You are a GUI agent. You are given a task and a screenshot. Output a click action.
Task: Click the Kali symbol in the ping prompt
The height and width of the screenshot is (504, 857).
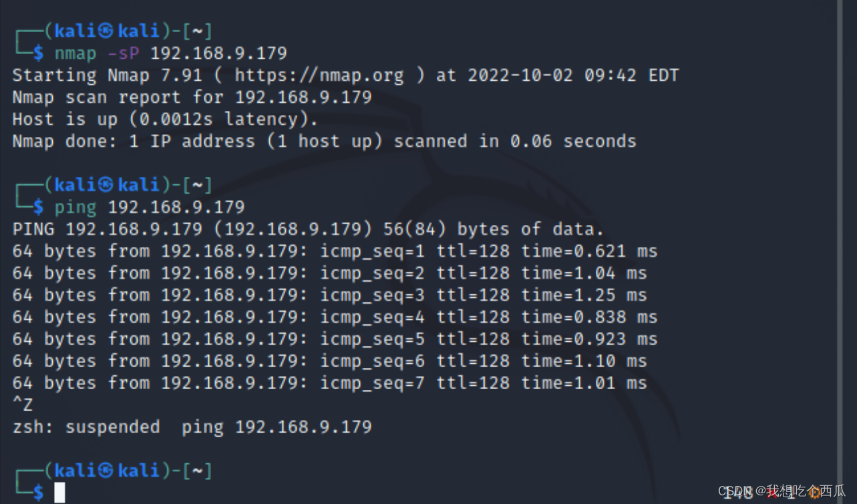pos(106,184)
